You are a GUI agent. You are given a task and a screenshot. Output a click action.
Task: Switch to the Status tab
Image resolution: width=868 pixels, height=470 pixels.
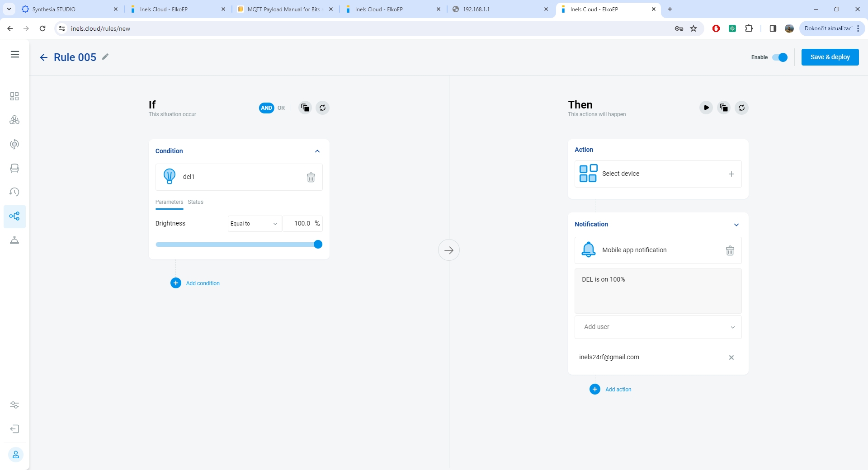click(x=195, y=202)
